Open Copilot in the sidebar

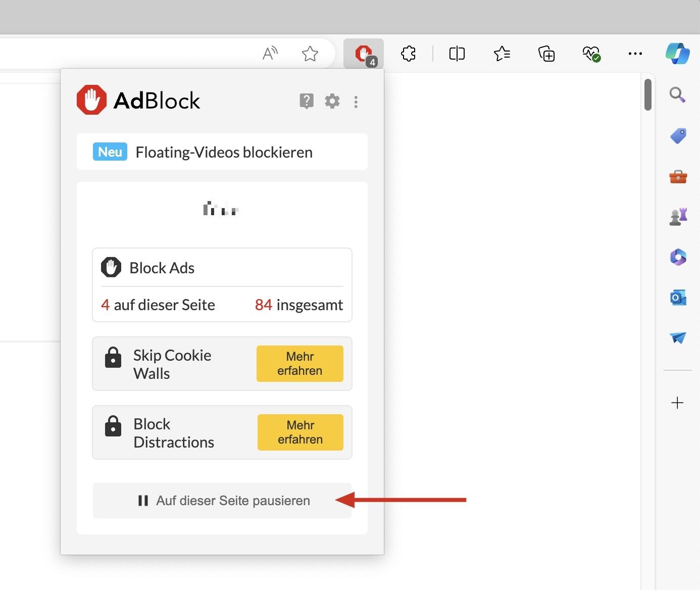click(677, 54)
